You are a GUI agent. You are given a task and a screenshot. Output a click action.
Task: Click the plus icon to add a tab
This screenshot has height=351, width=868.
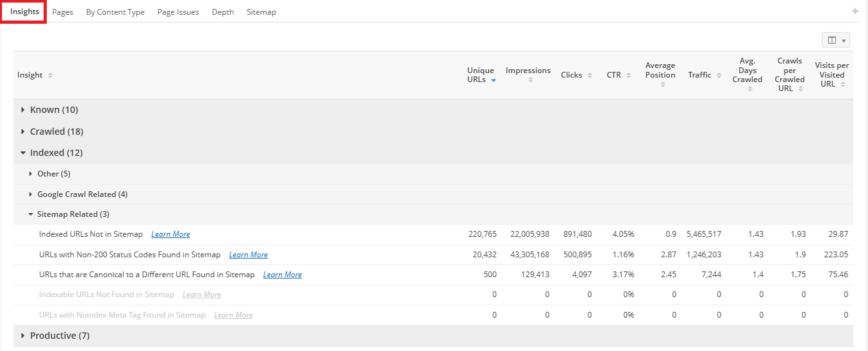855,12
